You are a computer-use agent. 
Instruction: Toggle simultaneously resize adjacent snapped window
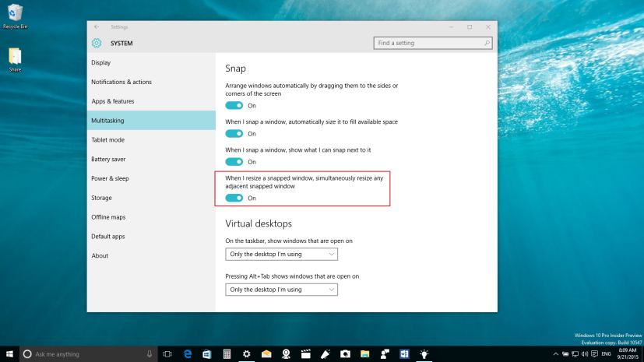234,198
